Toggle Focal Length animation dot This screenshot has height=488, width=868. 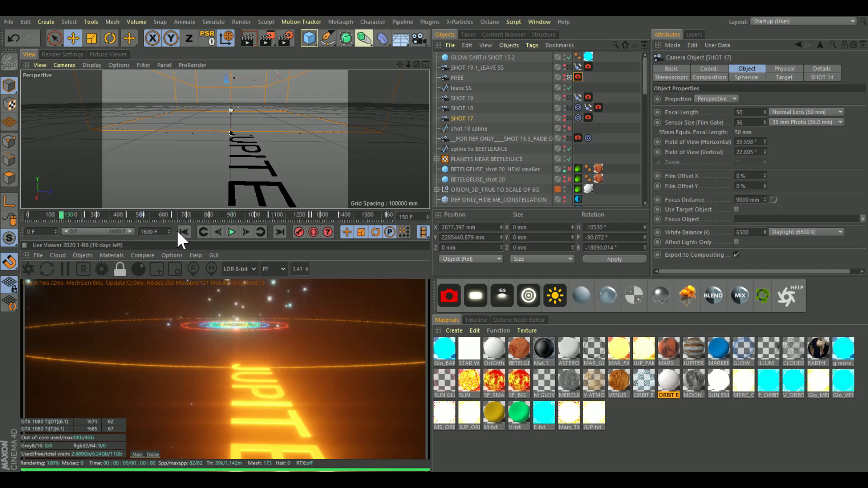coord(658,112)
